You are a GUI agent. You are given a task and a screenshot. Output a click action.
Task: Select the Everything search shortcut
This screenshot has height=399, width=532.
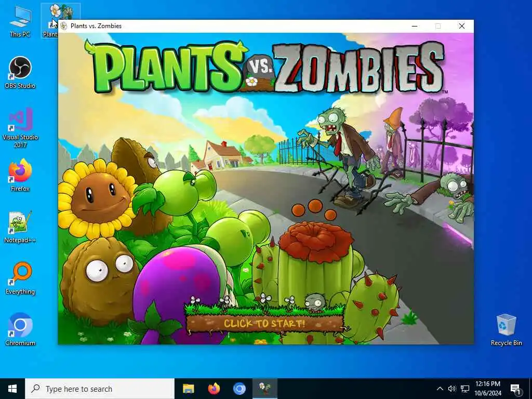20,278
